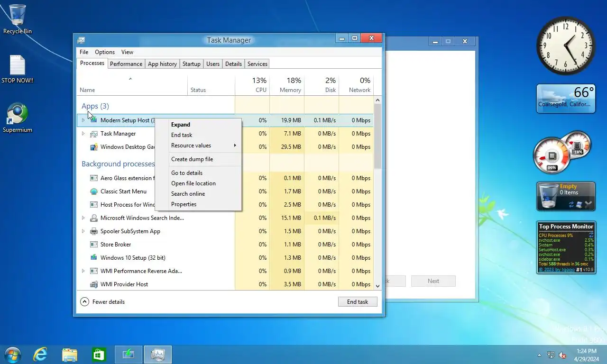Screen dimensions: 607x364
Task: Click the taskbar clock showing 1:24 PM
Action: pos(586,355)
